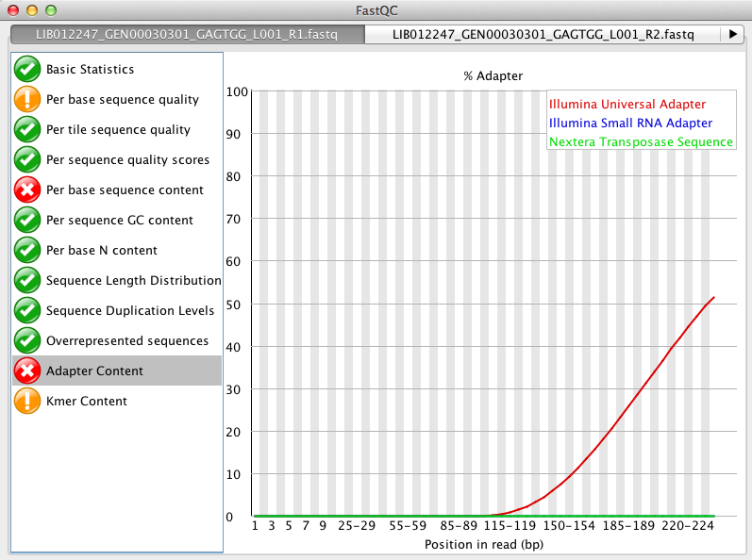752x560 pixels.
Task: Zoom the window with green button
Action: [51, 10]
